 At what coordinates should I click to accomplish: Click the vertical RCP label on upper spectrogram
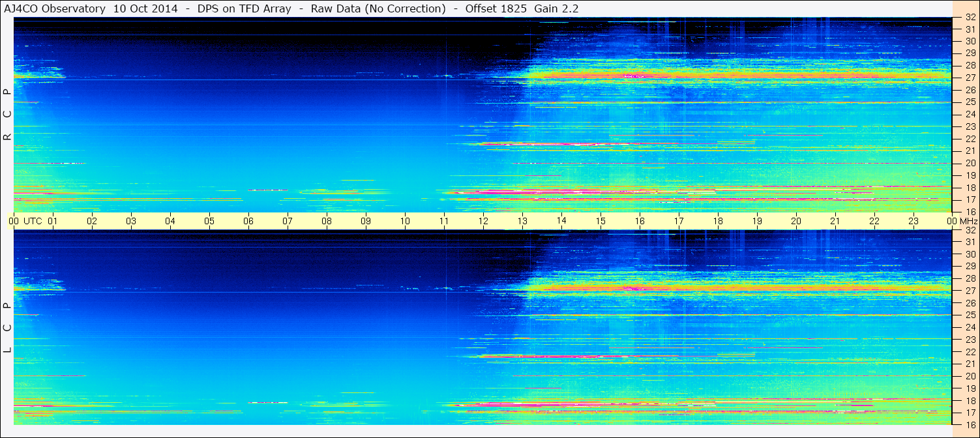7,115
